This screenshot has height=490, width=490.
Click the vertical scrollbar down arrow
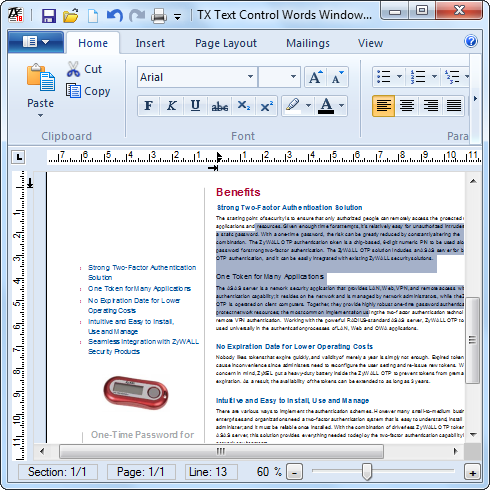tap(473, 434)
